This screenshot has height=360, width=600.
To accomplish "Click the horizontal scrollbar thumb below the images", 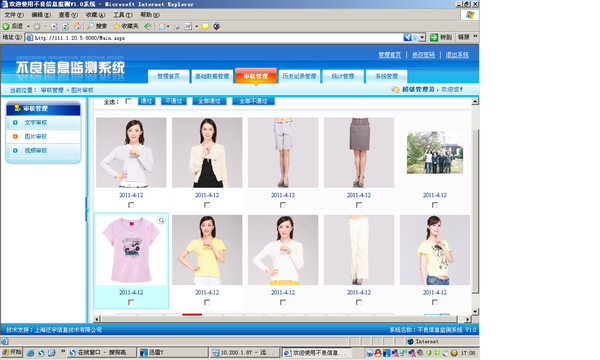I will [279, 319].
